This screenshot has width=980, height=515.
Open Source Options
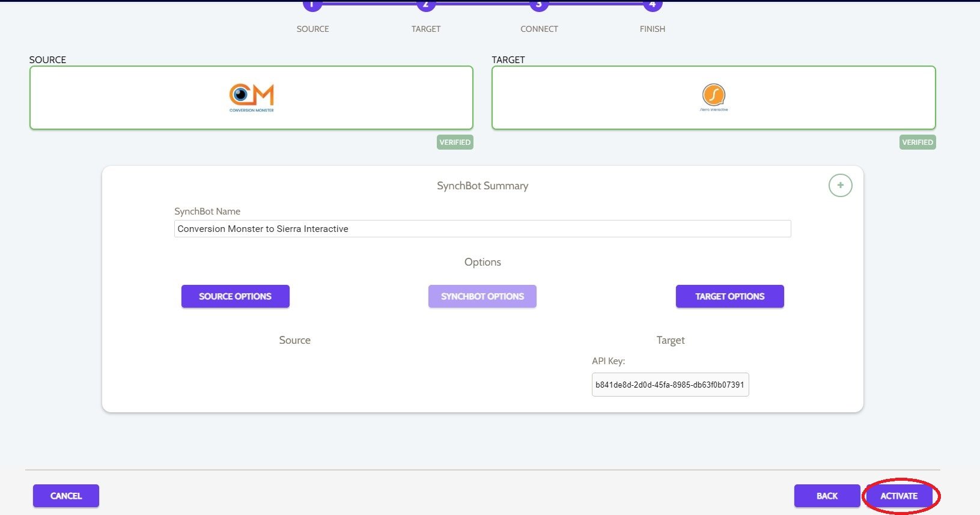(236, 296)
